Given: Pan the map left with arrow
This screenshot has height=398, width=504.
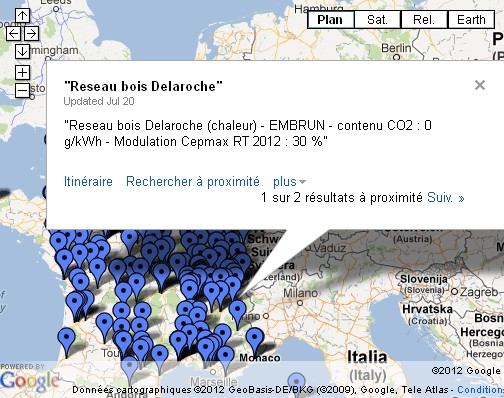Looking at the screenshot, I should coord(13,33).
